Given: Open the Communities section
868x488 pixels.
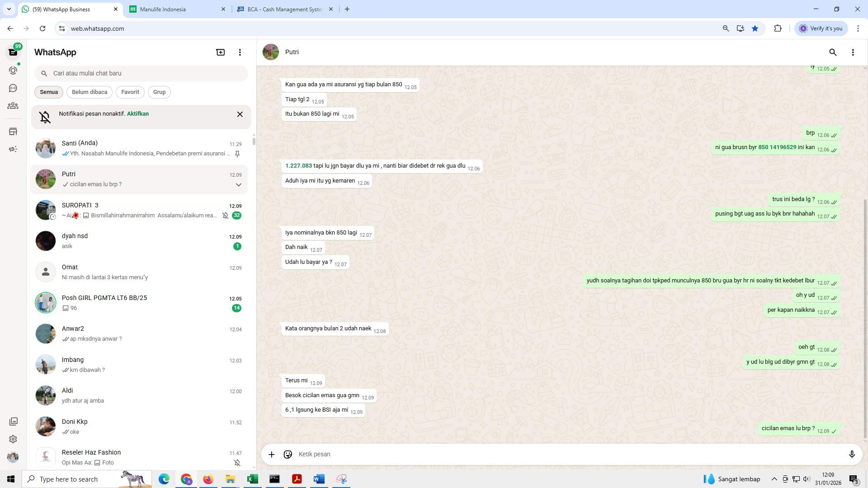Looking at the screenshot, I should pyautogui.click(x=13, y=106).
